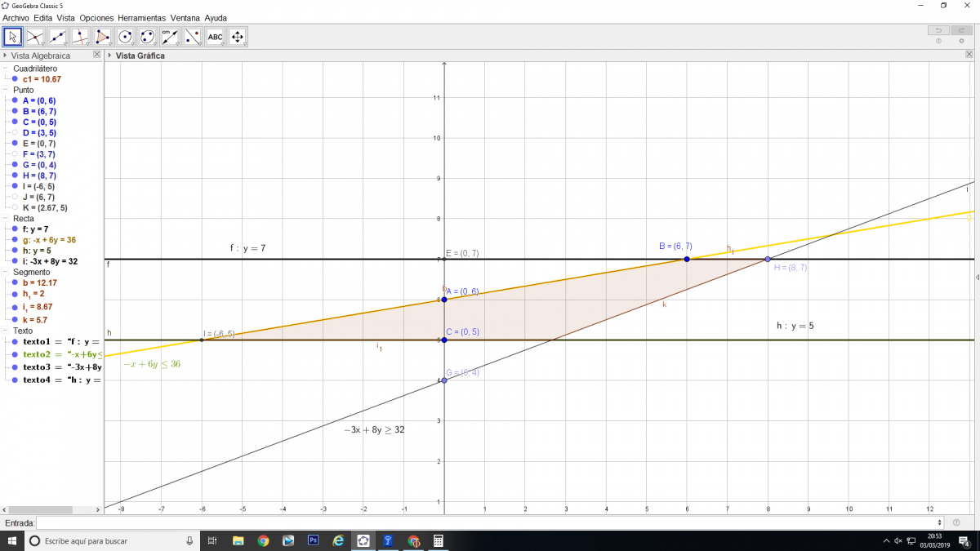Choose the Line through two points tool
The height and width of the screenshot is (551, 980).
(58, 37)
